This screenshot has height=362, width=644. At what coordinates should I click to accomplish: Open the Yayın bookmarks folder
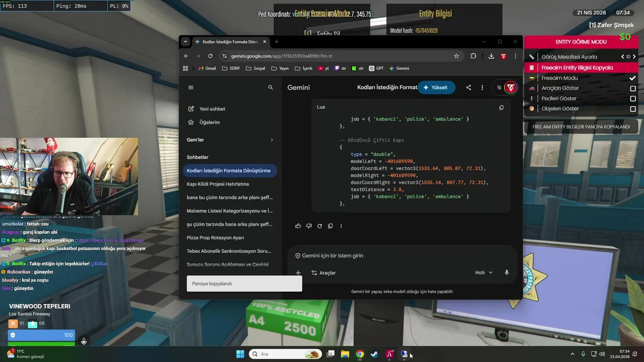pyautogui.click(x=280, y=68)
